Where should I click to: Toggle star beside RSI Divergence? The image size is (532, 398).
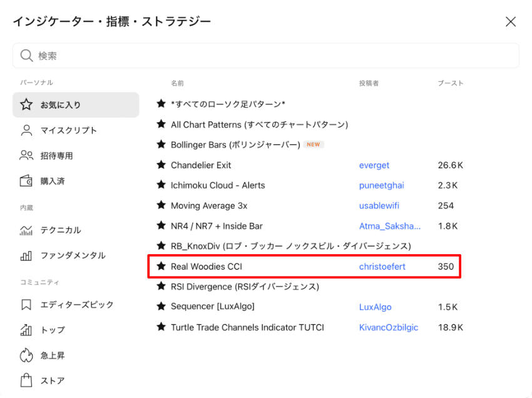pyautogui.click(x=161, y=286)
